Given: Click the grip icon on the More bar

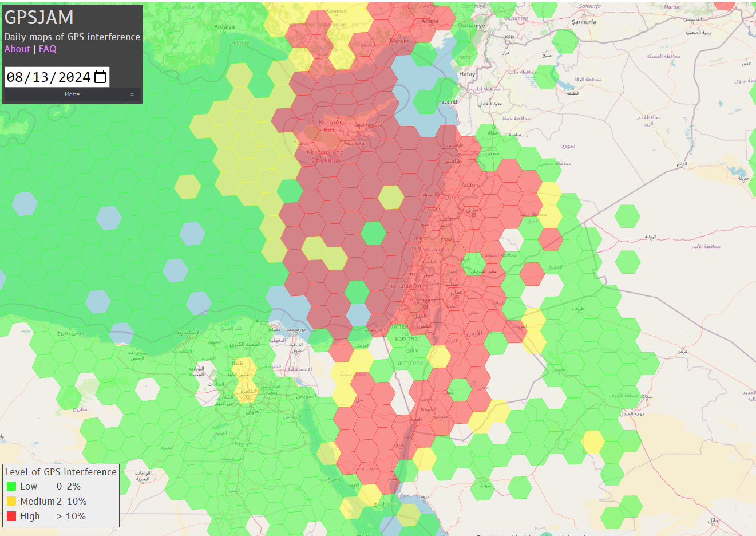Looking at the screenshot, I should tap(132, 94).
